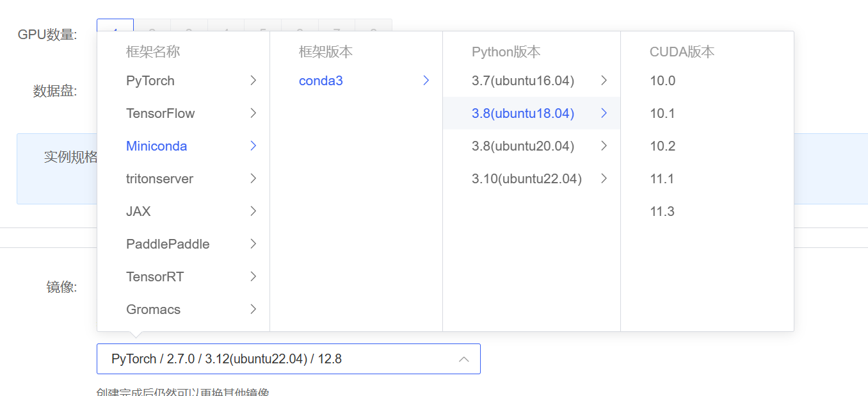Select conda3 framework version
Screen dimensions: 868x396
click(356, 81)
